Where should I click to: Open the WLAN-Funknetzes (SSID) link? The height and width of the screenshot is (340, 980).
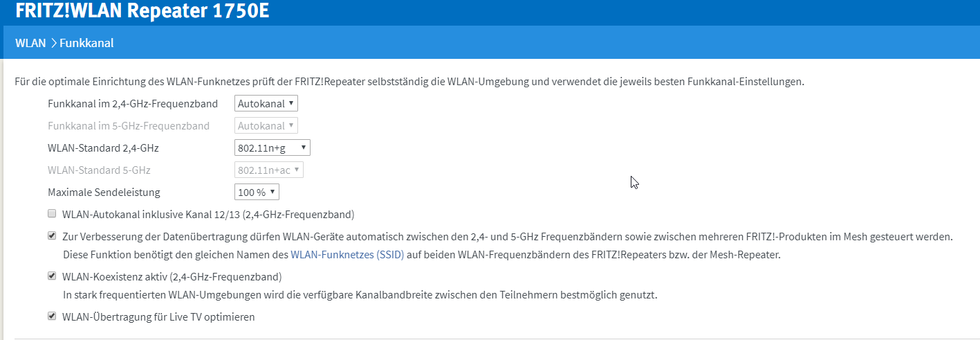coord(347,255)
